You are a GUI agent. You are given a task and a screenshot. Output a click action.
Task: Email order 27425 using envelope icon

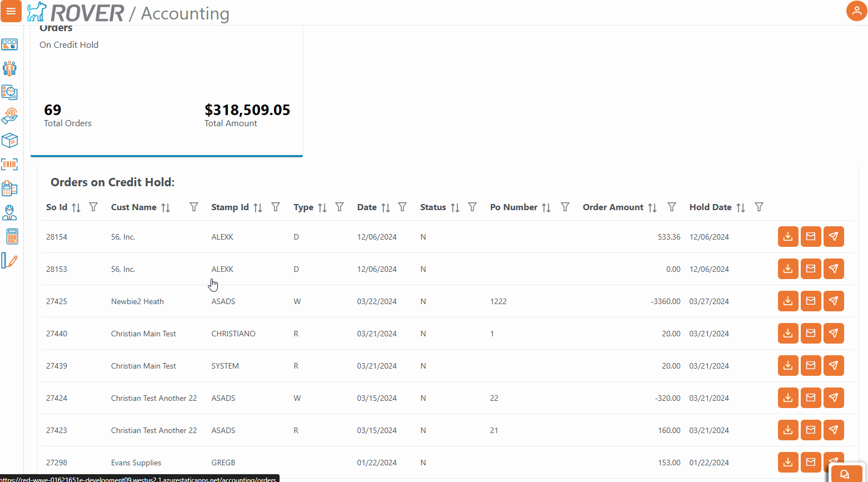coord(811,301)
